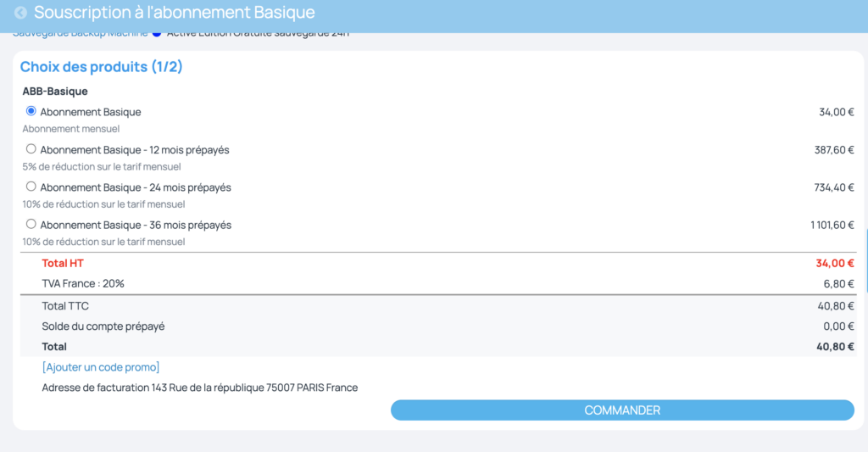The height and width of the screenshot is (452, 868).
Task: Click the 5% de réduction description
Action: pyautogui.click(x=102, y=167)
